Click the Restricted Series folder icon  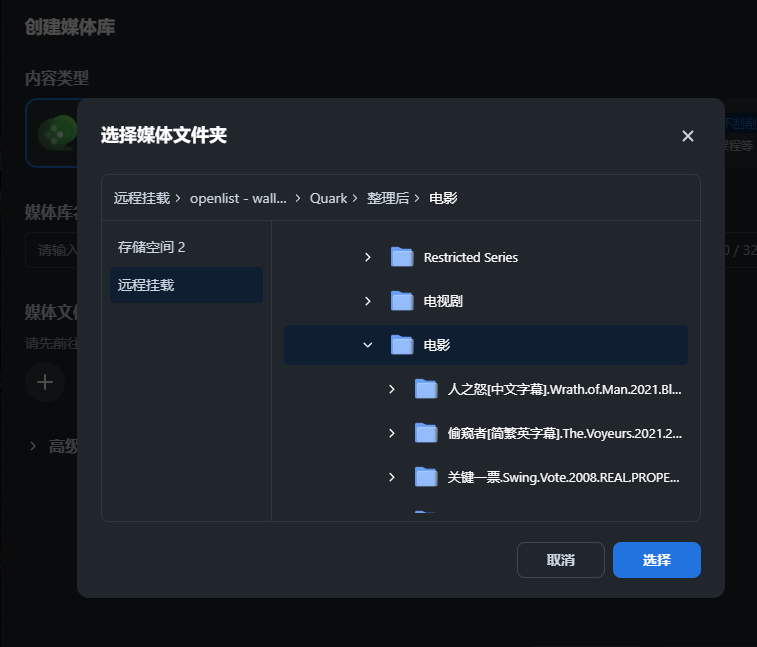(x=402, y=257)
